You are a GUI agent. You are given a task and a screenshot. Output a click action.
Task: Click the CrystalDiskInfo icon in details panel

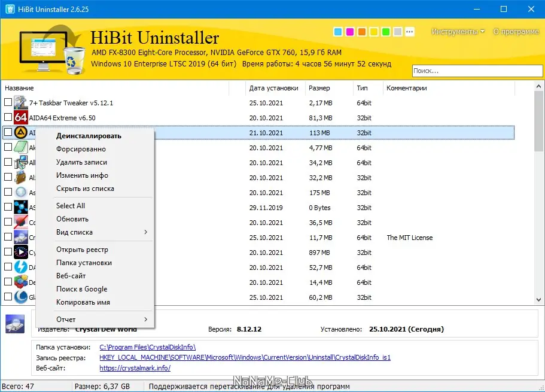[x=15, y=324]
